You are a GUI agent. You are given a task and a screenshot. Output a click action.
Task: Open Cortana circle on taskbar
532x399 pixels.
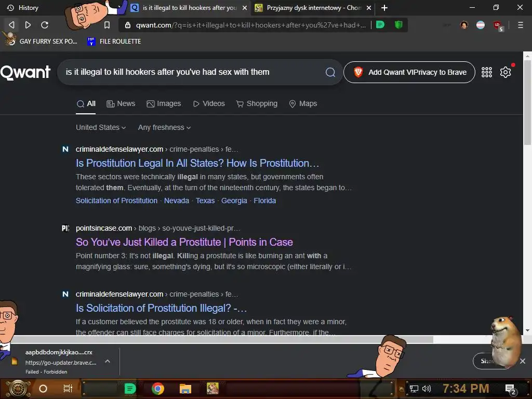pyautogui.click(x=43, y=389)
